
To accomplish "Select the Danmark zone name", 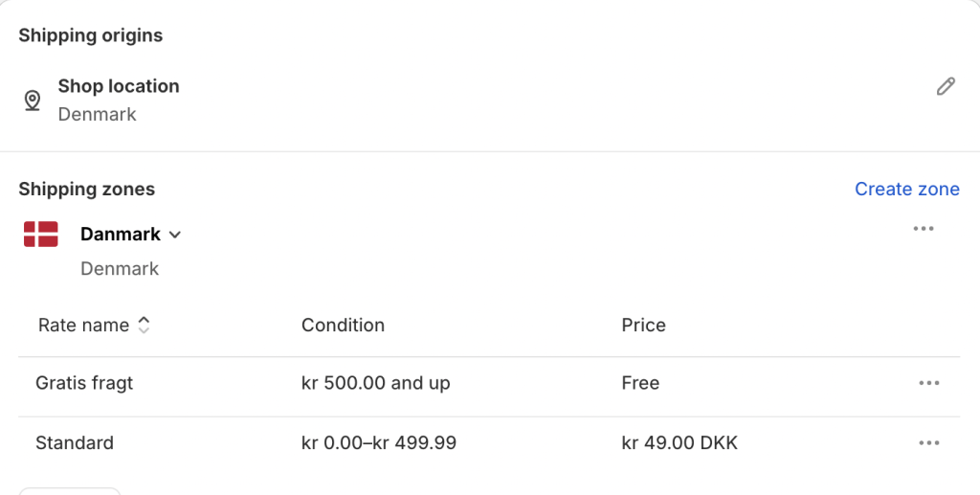I will pyautogui.click(x=121, y=235).
